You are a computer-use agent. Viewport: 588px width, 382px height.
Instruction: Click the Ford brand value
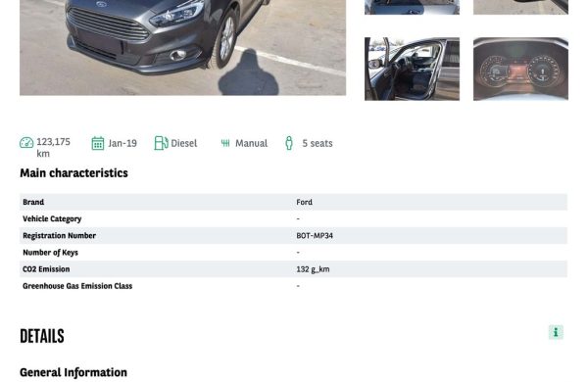click(x=304, y=202)
